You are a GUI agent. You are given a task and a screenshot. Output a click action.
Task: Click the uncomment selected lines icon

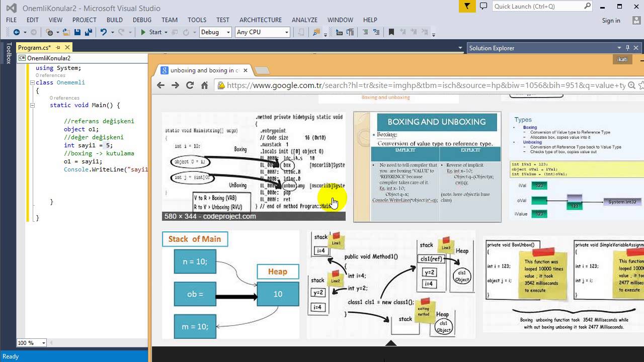point(375,32)
